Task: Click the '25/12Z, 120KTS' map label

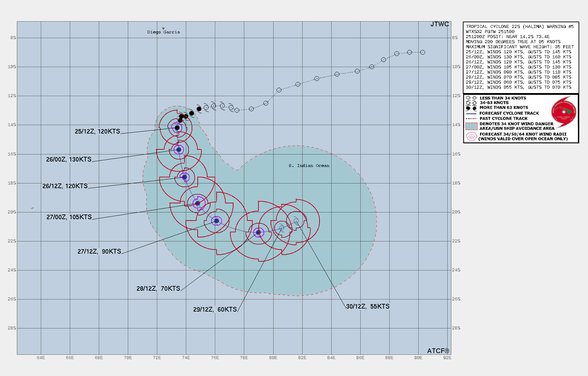Action: (97, 132)
